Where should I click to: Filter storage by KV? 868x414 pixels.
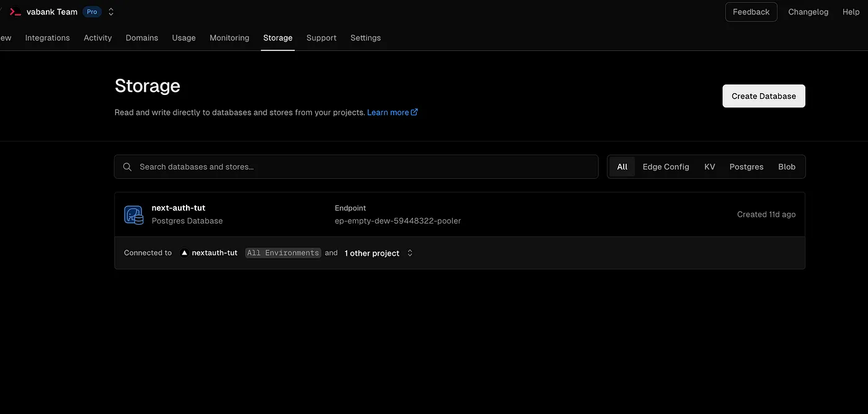pyautogui.click(x=709, y=167)
